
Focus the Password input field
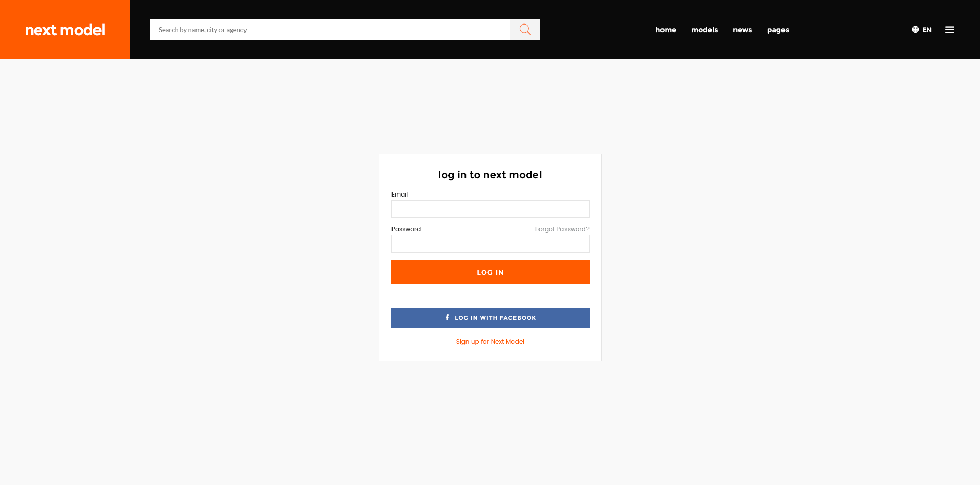pos(490,244)
